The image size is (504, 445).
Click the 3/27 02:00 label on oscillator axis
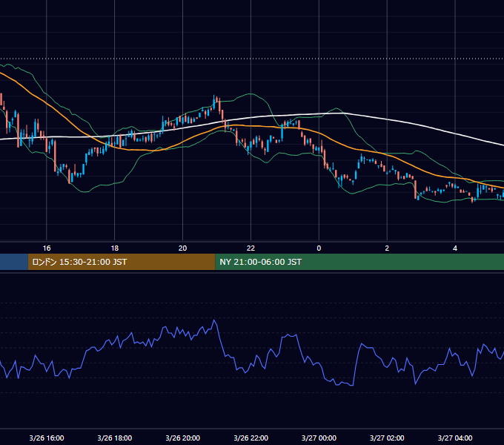[387, 438]
